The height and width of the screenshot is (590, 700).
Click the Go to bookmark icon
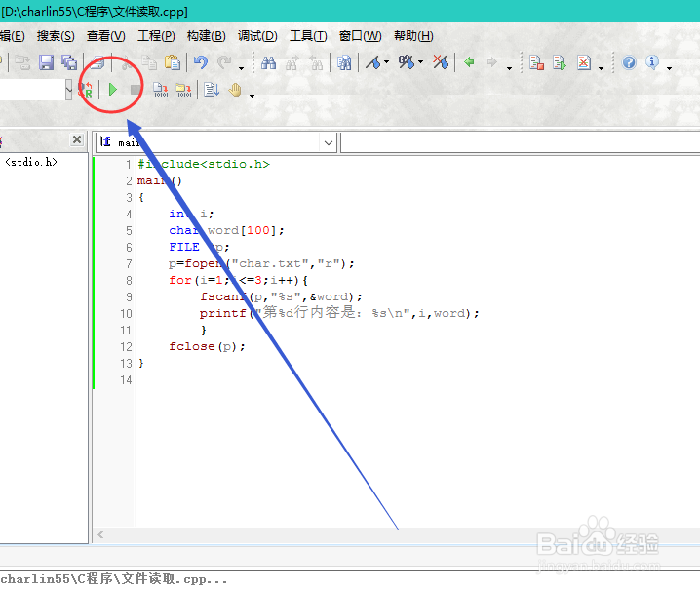(406, 62)
